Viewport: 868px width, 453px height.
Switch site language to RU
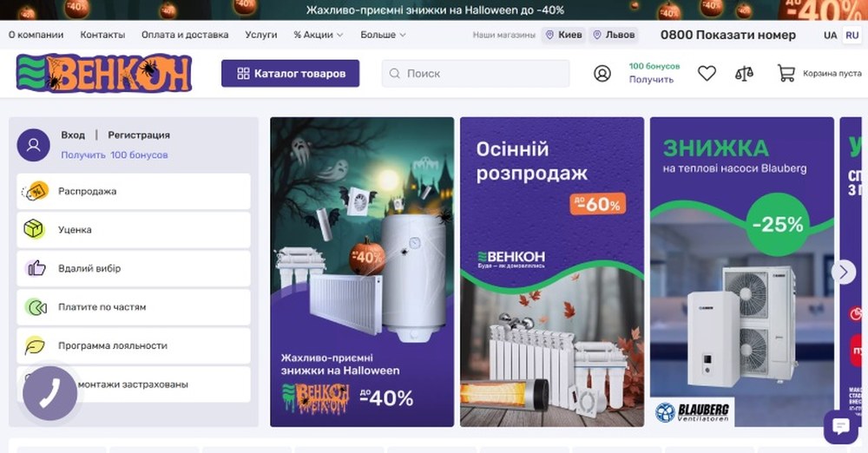point(852,35)
